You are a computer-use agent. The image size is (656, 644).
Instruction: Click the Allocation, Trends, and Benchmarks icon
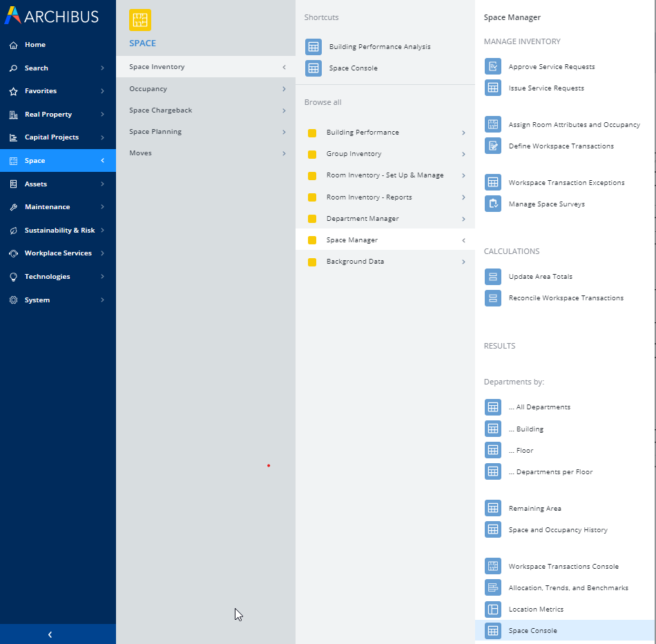(493, 587)
